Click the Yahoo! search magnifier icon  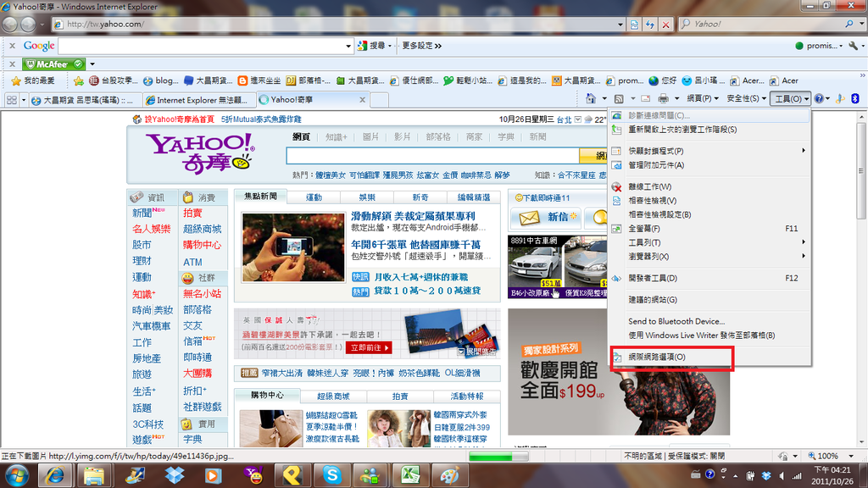[x=849, y=24]
